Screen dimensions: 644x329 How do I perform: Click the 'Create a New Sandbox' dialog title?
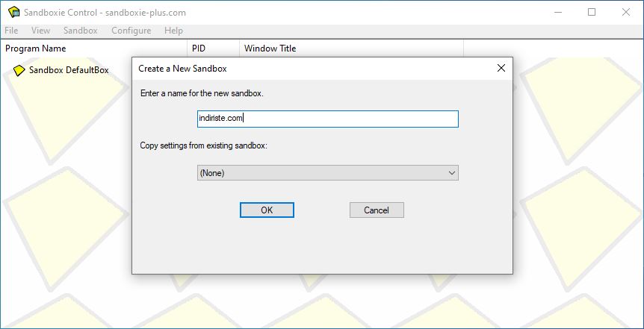[x=182, y=69]
